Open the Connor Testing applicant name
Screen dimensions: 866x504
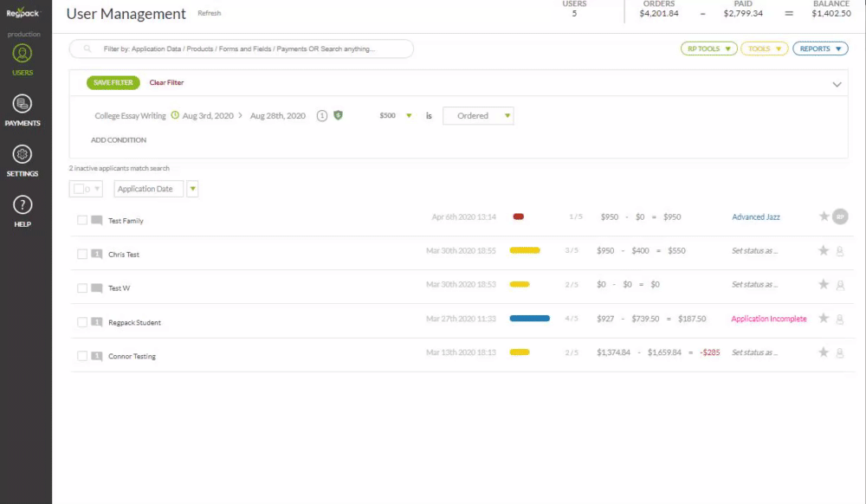(x=132, y=356)
